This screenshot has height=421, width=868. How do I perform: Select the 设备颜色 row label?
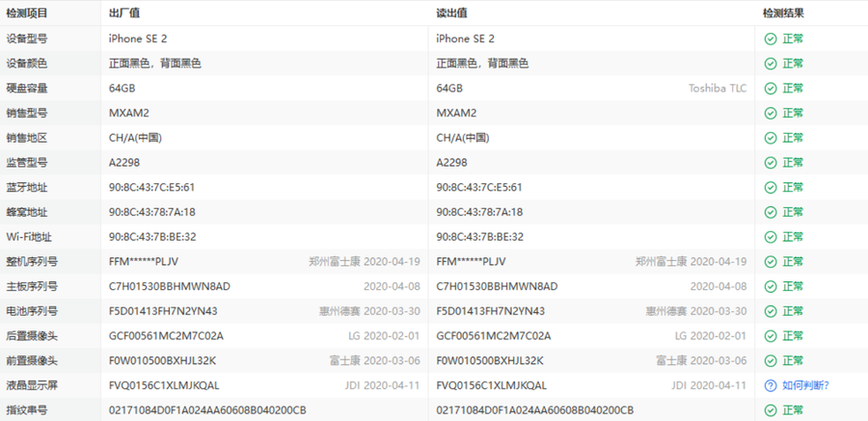(27, 64)
